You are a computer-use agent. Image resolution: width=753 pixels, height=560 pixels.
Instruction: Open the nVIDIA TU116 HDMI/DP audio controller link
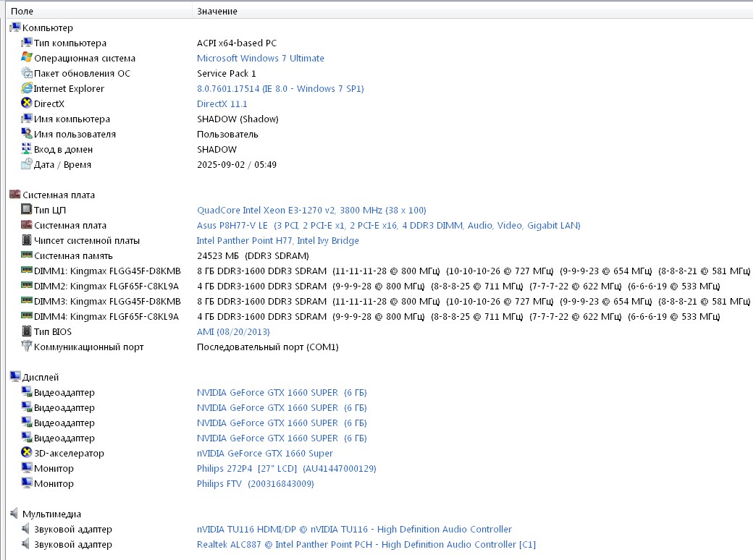pos(354,530)
